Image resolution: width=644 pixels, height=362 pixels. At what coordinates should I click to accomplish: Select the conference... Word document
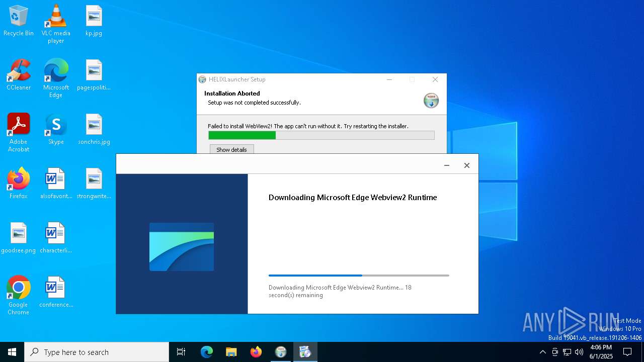click(56, 292)
